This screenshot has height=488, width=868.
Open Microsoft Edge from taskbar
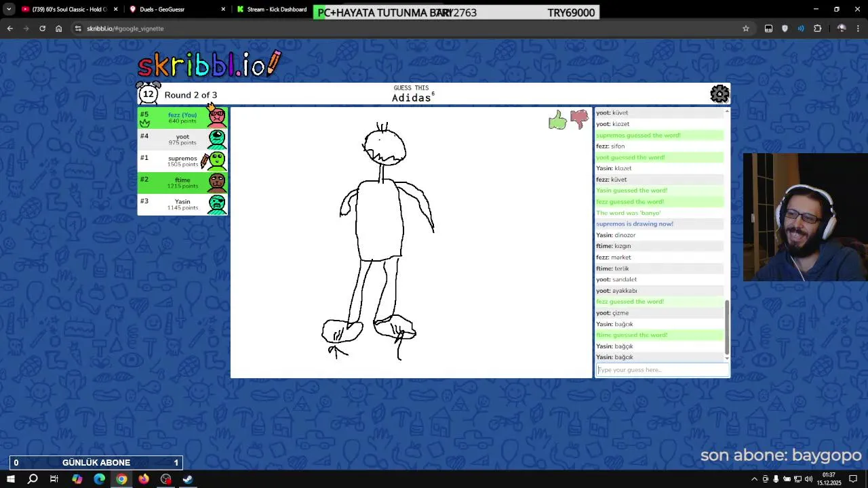pyautogui.click(x=99, y=479)
